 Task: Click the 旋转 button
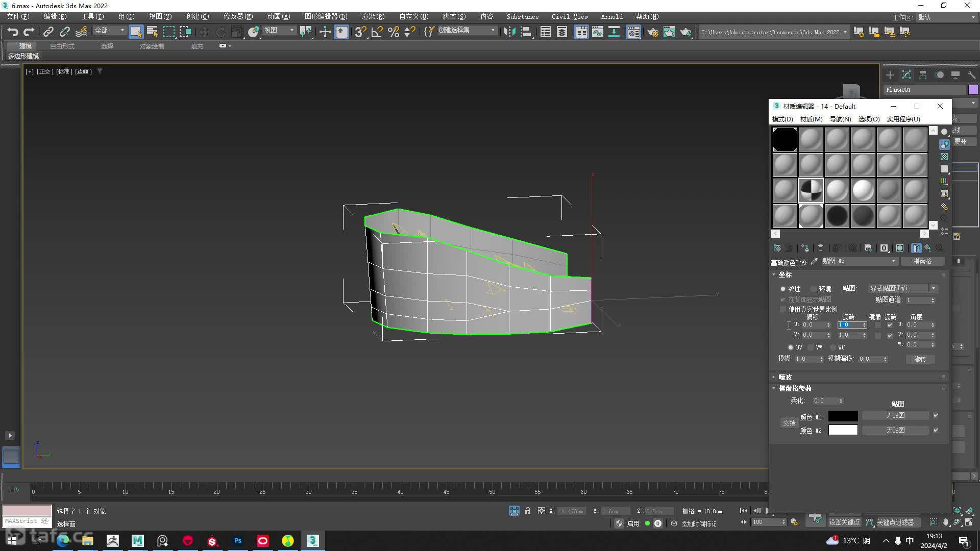[920, 359]
